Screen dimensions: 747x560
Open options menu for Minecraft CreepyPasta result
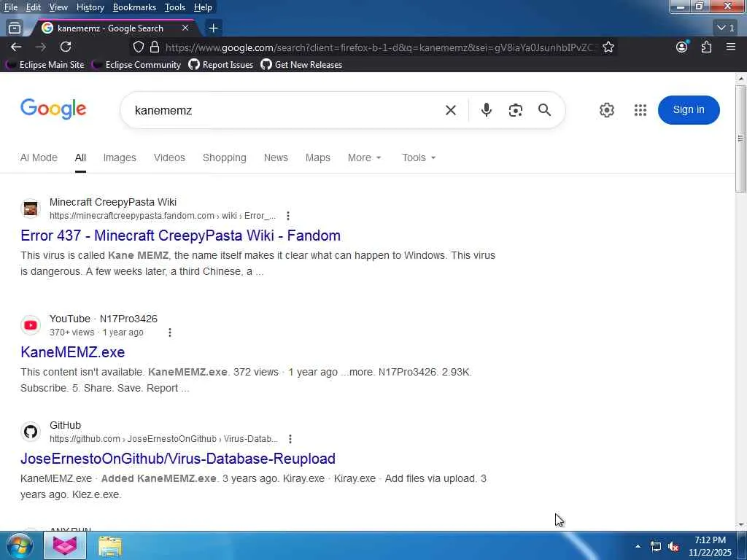pos(287,216)
